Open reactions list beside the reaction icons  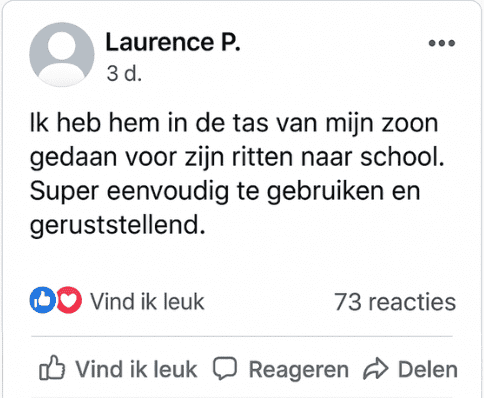pos(147,302)
